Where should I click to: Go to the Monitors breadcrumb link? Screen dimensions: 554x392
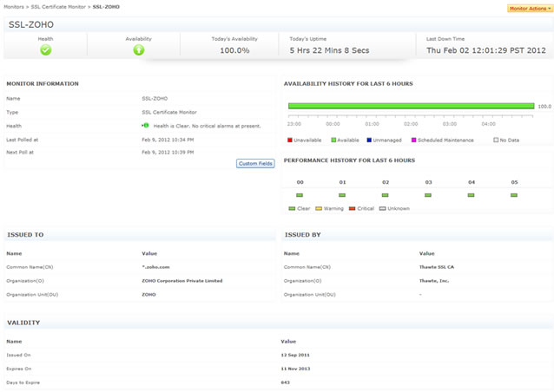(x=13, y=6)
